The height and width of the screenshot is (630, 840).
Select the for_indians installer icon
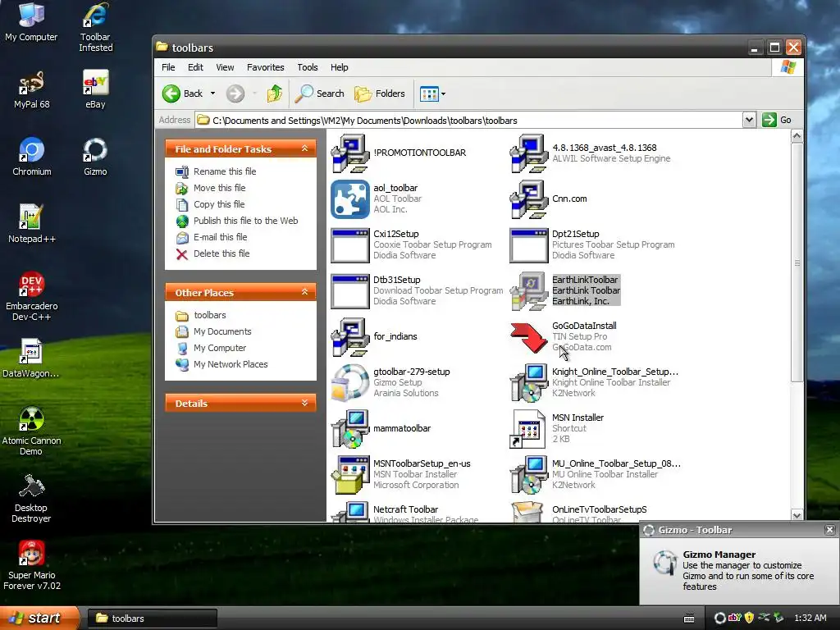[349, 337]
